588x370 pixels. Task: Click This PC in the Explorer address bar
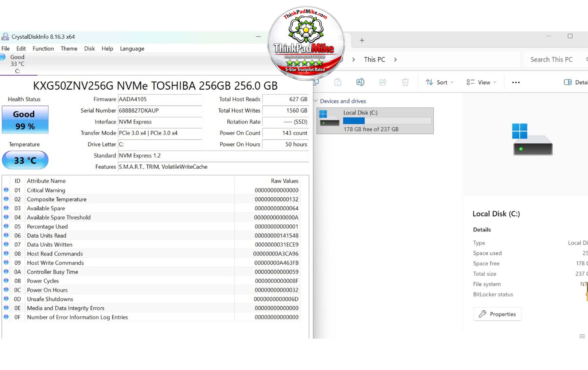374,60
